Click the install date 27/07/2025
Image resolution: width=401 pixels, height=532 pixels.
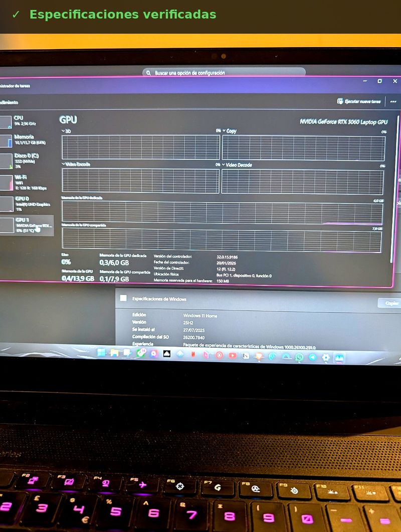tap(194, 330)
